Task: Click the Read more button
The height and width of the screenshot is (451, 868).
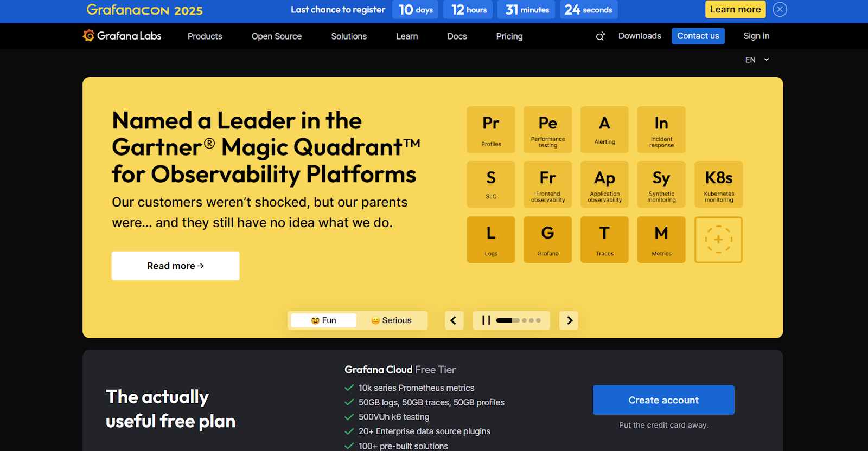Action: point(175,266)
